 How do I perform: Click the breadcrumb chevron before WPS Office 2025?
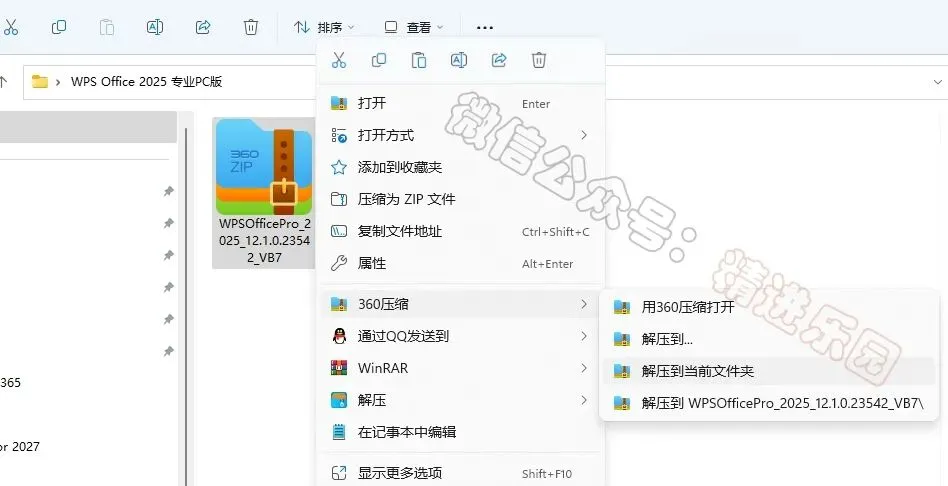point(58,82)
